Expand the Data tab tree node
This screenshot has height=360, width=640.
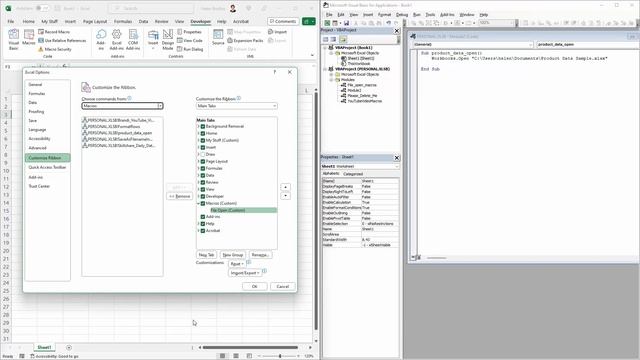coord(198,175)
